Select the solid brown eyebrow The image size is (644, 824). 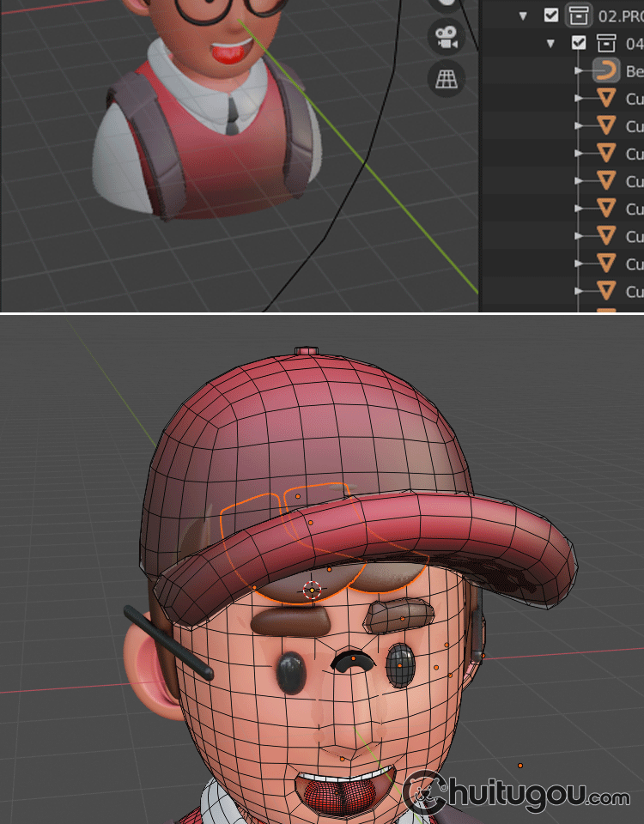click(x=291, y=621)
